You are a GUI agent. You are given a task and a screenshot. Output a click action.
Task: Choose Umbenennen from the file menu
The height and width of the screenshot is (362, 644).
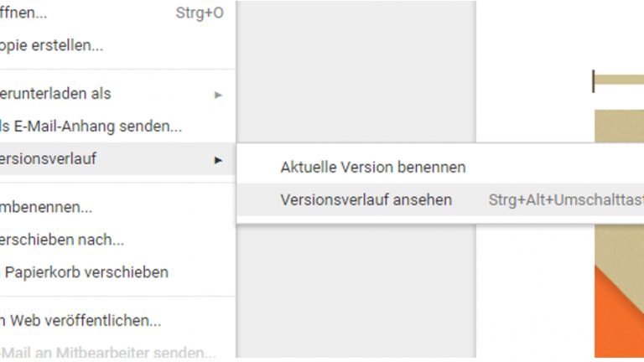click(x=46, y=208)
